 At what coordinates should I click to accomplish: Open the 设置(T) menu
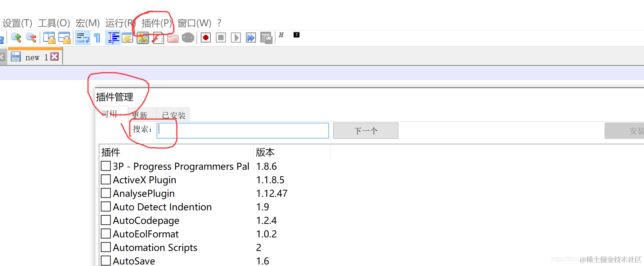point(17,23)
